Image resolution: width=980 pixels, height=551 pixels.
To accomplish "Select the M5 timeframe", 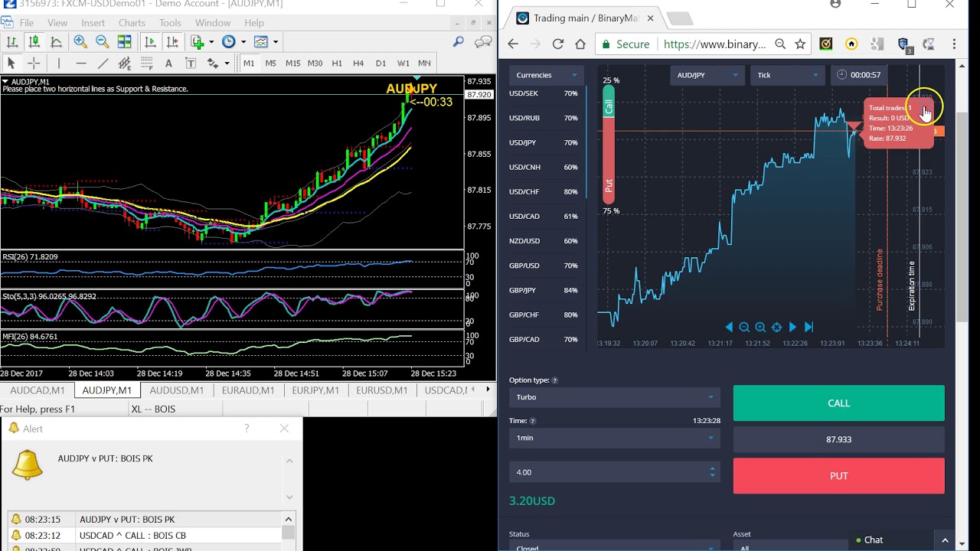I will (270, 64).
